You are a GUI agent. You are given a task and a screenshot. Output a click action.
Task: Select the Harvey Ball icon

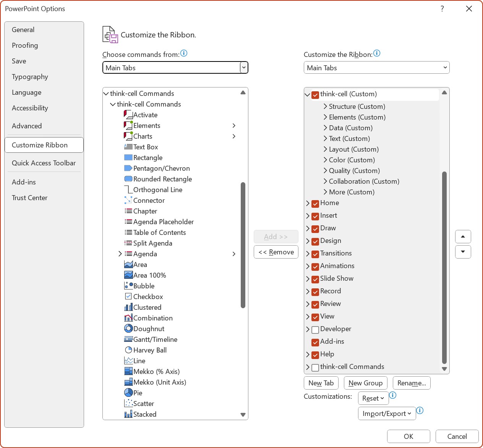click(x=128, y=350)
